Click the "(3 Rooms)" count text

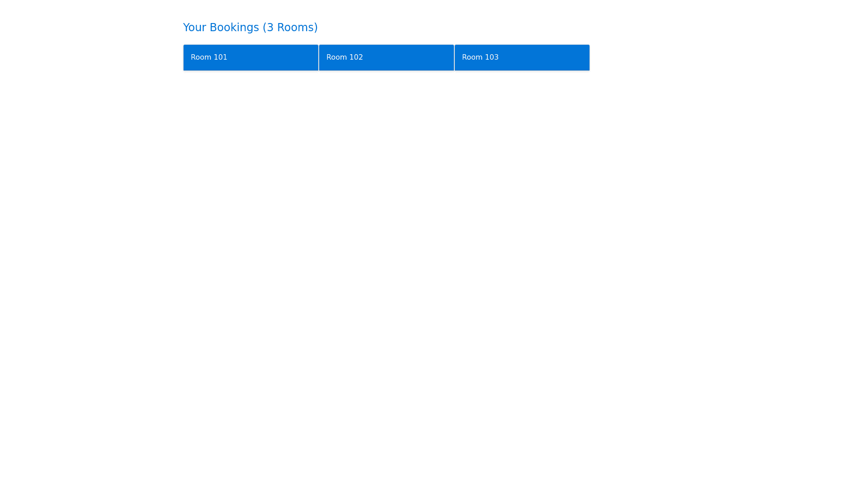(x=290, y=28)
